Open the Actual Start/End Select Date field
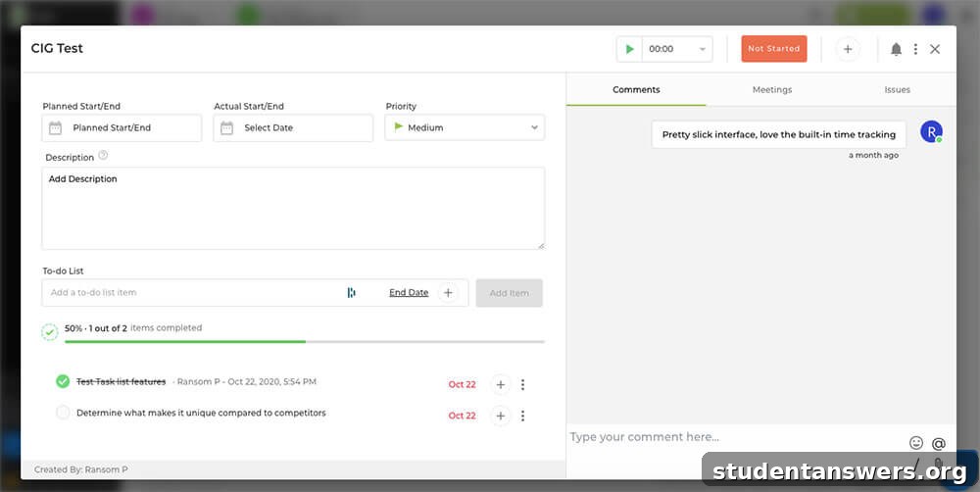Viewport: 980px width, 492px height. [x=293, y=127]
